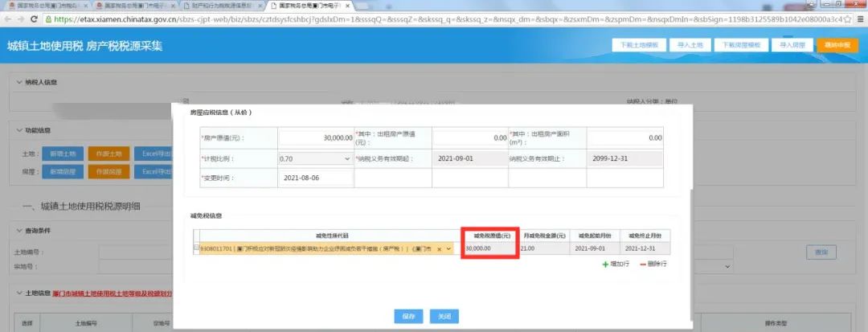Viewport: 868px width, 332px height.
Task: Click the 增加行 link text
Action: click(x=620, y=264)
